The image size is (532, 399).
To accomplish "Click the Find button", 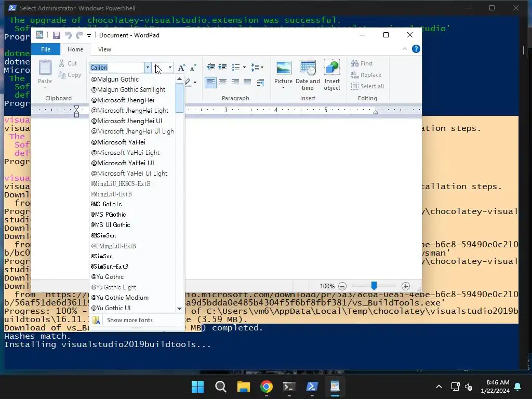I will click(362, 63).
